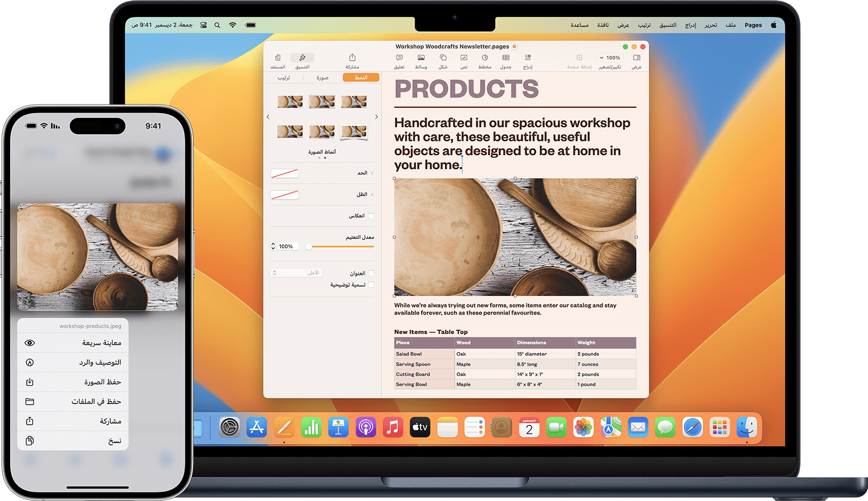Launch Podcasts from the Dock

366,428
